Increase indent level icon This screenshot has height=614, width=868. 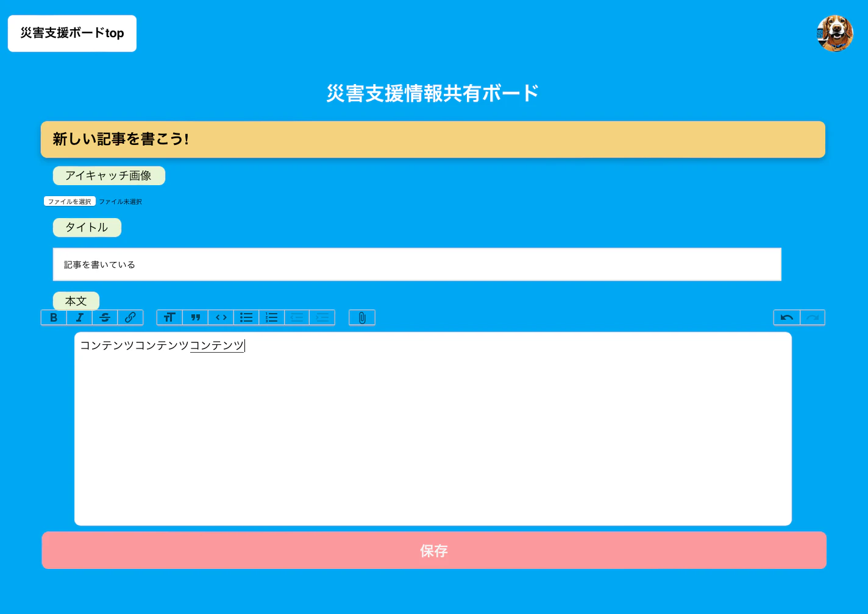coord(322,317)
